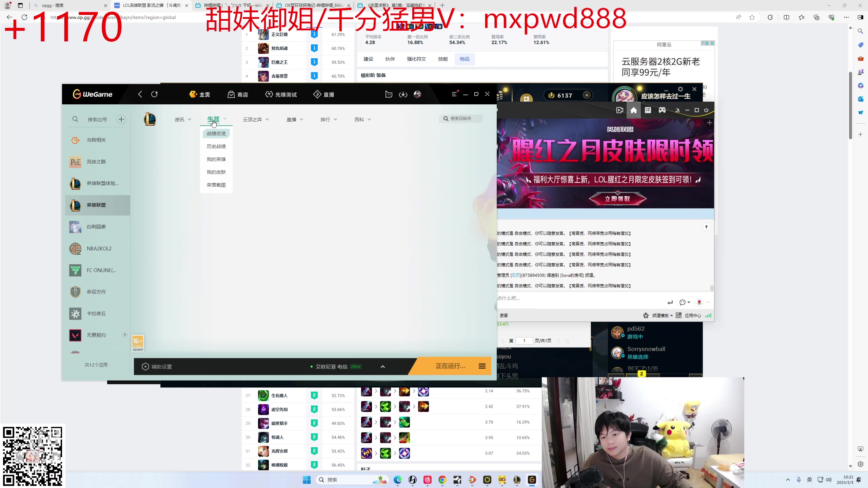Select the home icon in LOL client overlay toolbar
The height and width of the screenshot is (488, 868).
point(633,110)
